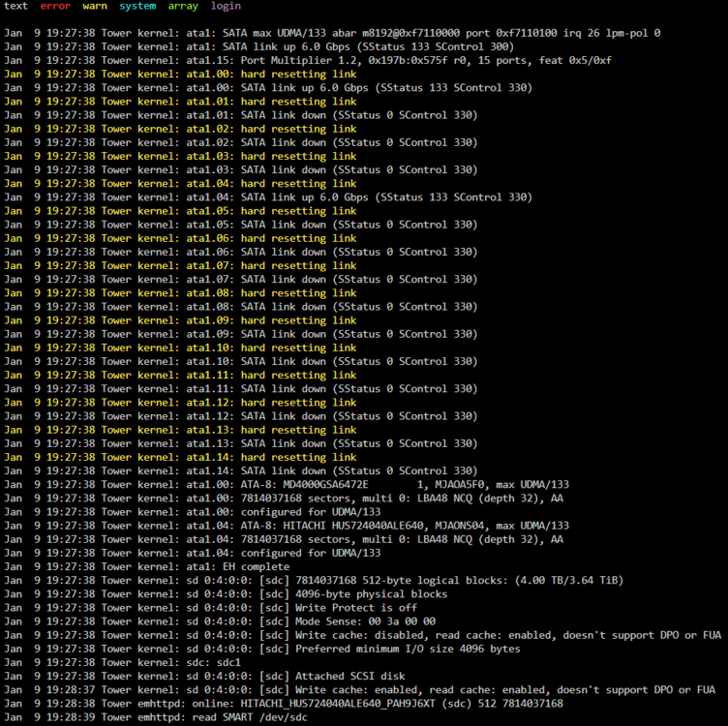Select 'ata1.14: hard resetting link' warning
The image size is (728, 726).
pos(180,457)
